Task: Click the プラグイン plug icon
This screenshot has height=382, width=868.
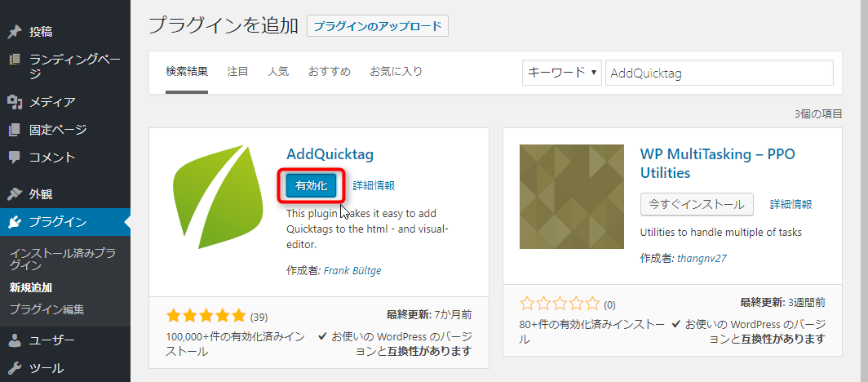Action: pos(15,222)
